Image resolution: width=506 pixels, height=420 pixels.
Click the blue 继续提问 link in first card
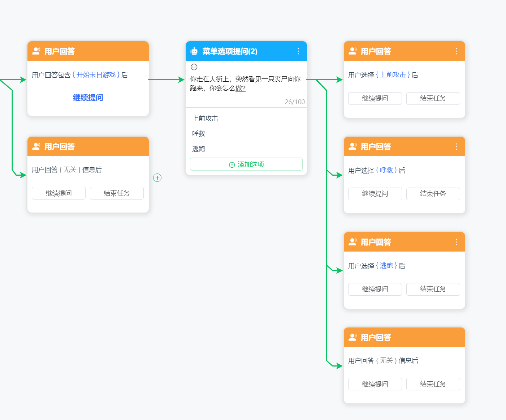click(x=88, y=98)
